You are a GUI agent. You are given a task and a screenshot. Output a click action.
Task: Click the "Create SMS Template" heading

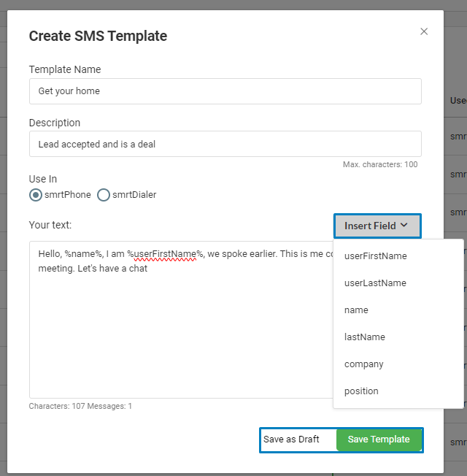(x=98, y=36)
